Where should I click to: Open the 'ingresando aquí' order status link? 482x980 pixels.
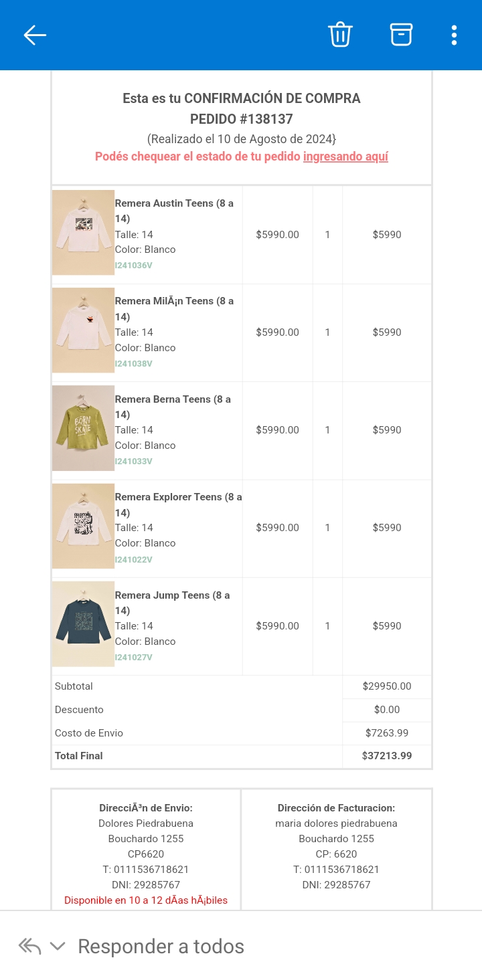345,157
